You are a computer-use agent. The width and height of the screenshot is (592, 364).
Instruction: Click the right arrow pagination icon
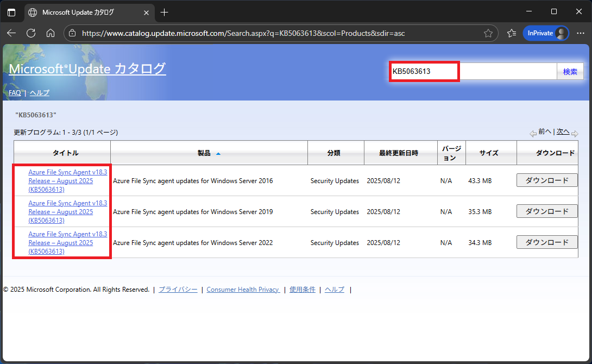pos(575,134)
